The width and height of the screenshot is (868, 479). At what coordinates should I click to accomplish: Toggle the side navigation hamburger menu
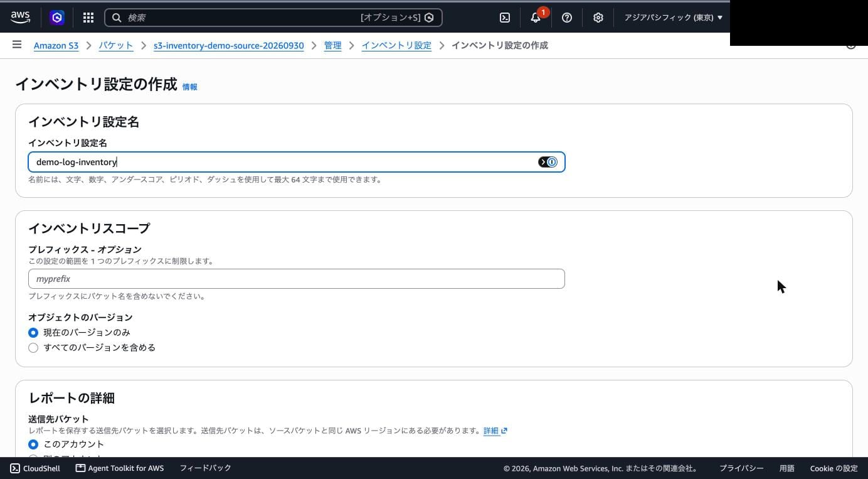(x=17, y=45)
